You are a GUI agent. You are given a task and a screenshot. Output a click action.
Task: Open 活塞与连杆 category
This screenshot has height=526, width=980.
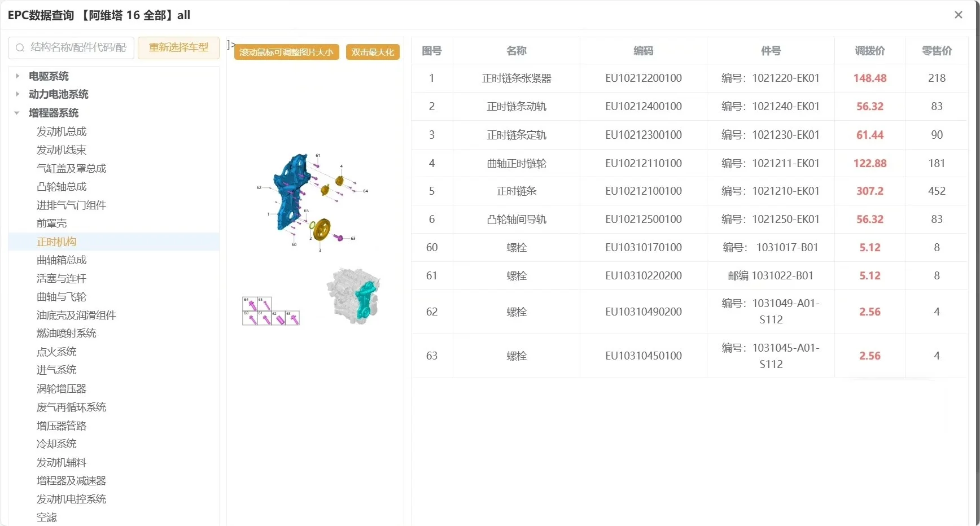coord(61,279)
